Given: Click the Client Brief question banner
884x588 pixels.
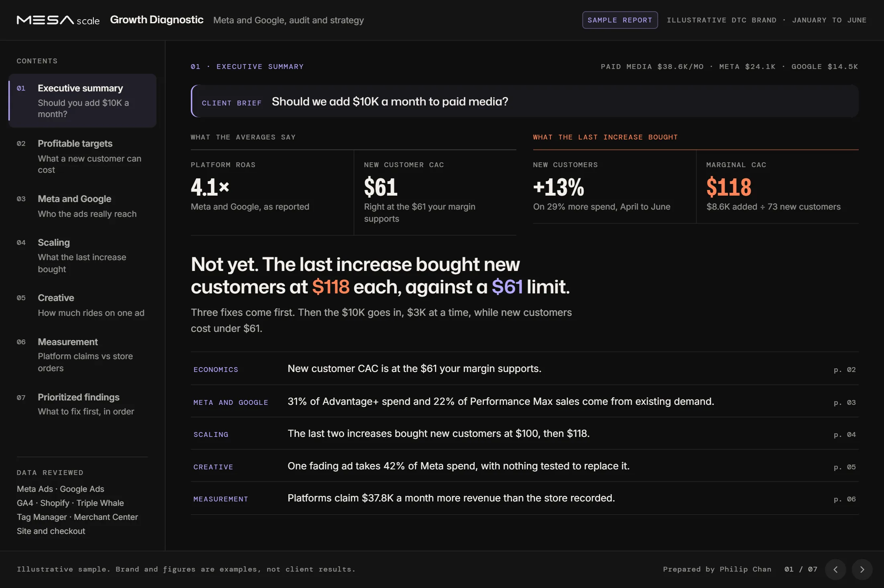Looking at the screenshot, I should [x=524, y=101].
